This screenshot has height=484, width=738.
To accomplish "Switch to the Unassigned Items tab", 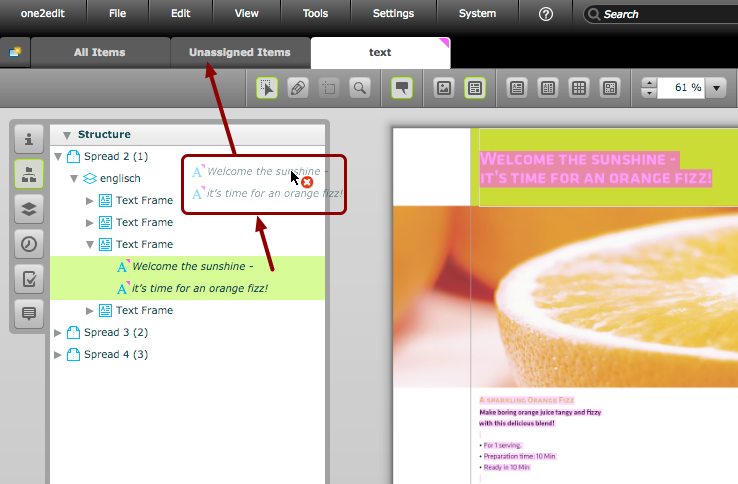I will click(240, 52).
